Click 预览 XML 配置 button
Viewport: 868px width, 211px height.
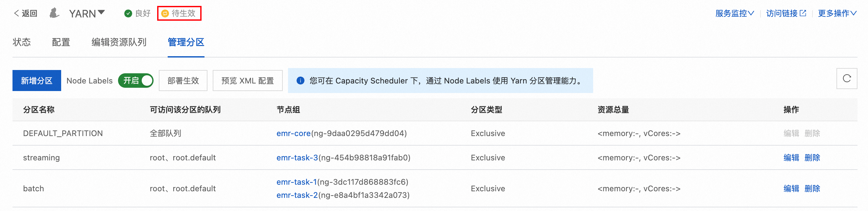tap(247, 81)
